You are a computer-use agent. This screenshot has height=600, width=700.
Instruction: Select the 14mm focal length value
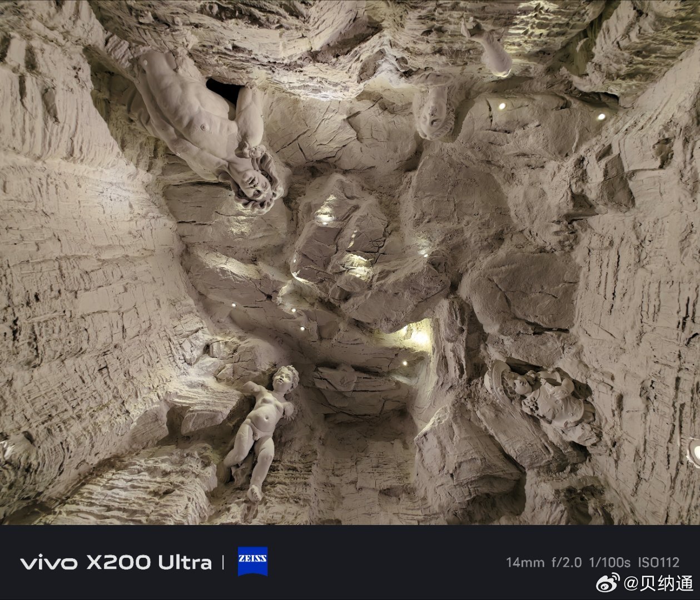(x=524, y=562)
